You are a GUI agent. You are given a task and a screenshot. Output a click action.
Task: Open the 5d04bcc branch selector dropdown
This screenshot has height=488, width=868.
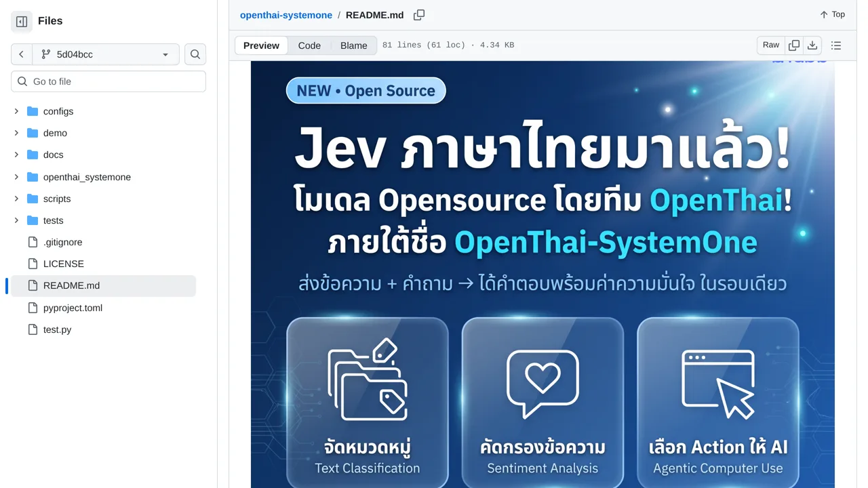tap(106, 54)
